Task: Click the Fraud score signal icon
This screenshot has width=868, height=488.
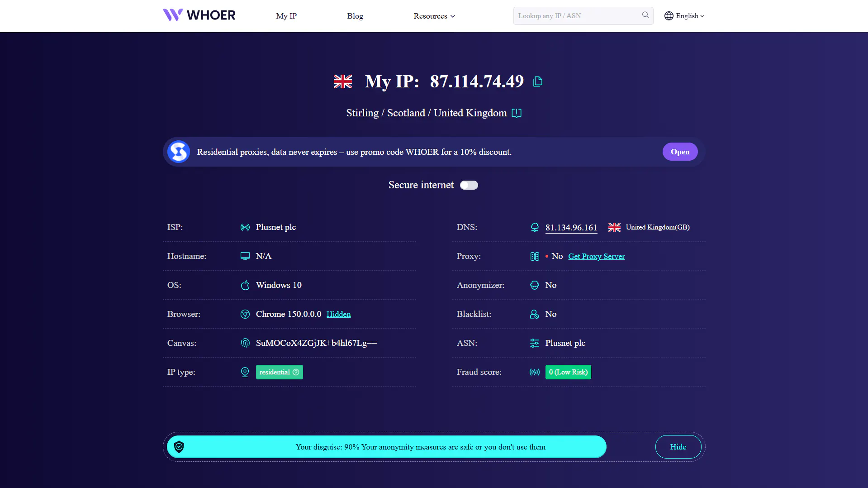Action: (x=535, y=372)
